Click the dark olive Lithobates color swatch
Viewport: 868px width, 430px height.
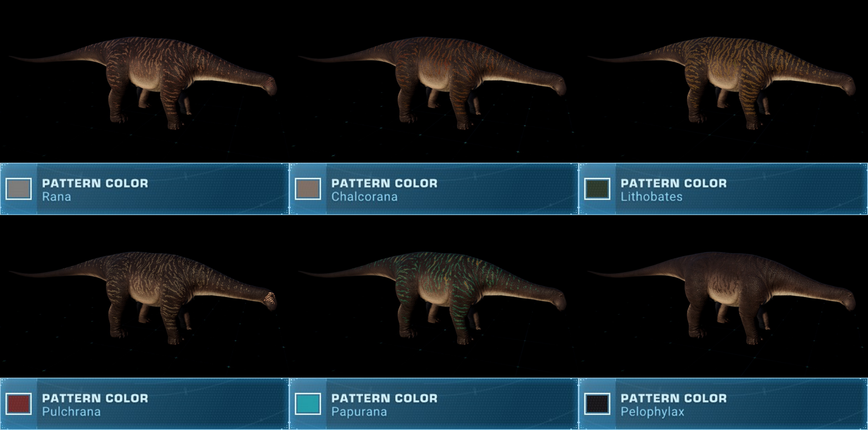coord(597,189)
